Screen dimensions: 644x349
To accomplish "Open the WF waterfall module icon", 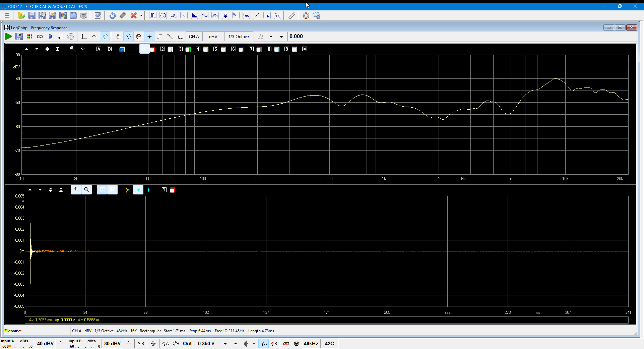I will coord(236,15).
